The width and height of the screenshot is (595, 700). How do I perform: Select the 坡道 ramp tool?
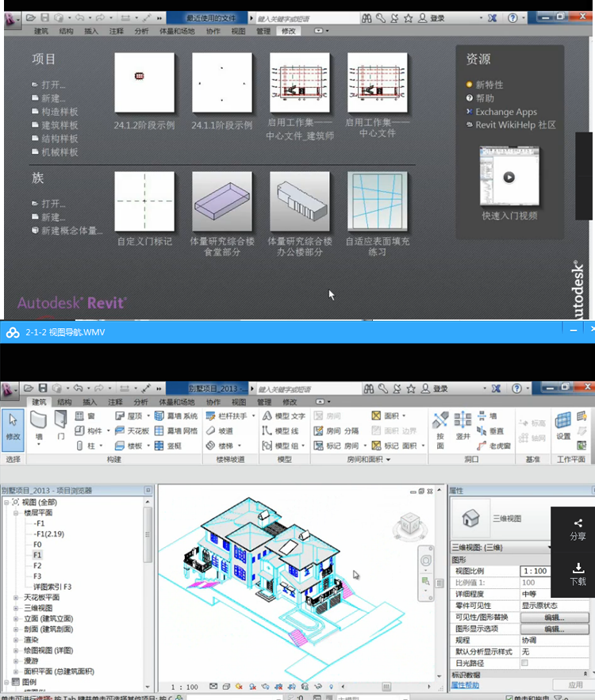(x=220, y=430)
